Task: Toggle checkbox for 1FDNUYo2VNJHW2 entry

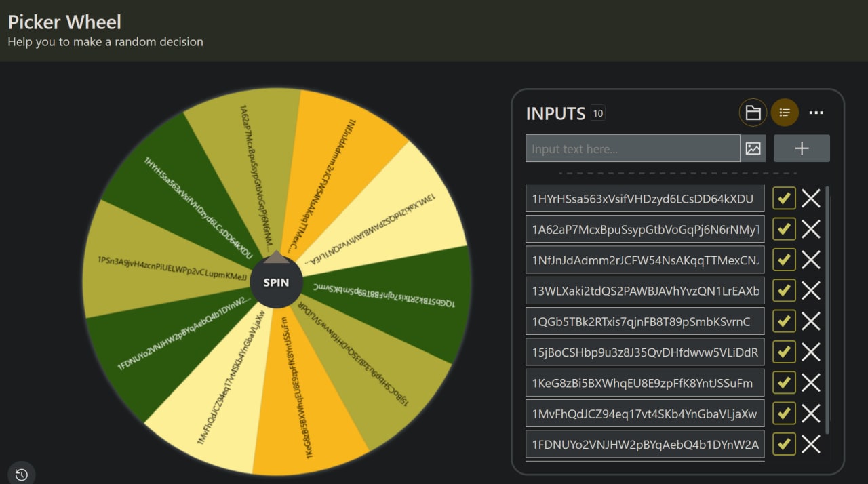Action: point(784,444)
